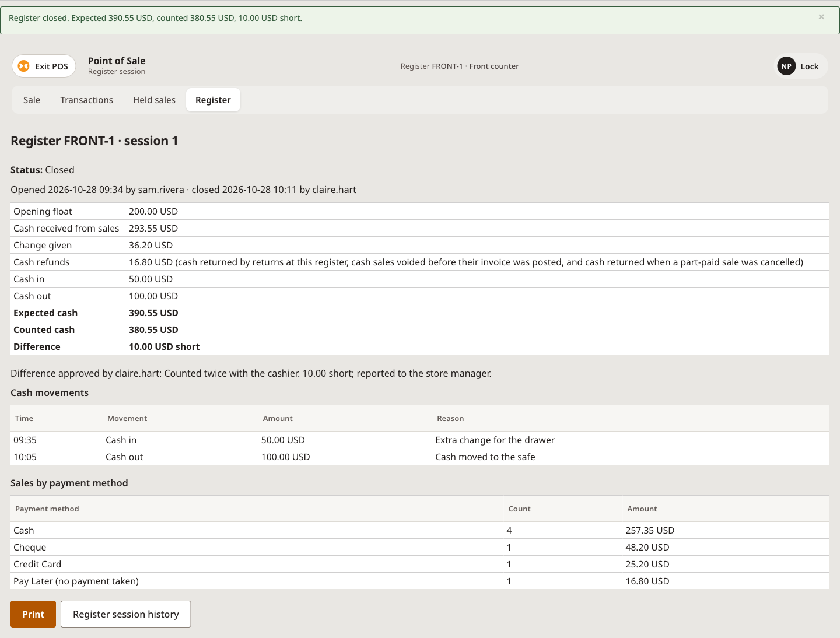Image resolution: width=840 pixels, height=638 pixels.
Task: Switch to the Sale tab
Action: [32, 100]
